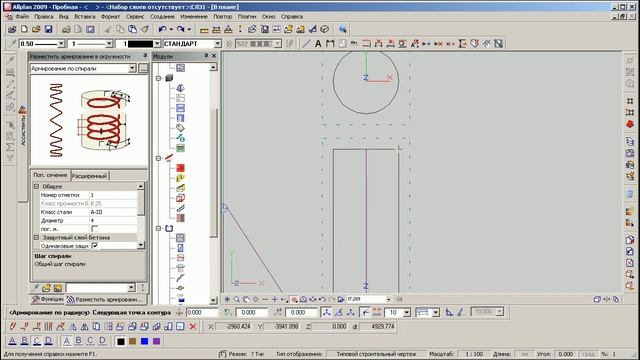Screen dimensions: 640x360
Task: Click the Undo arrow icon
Action: (162, 29)
